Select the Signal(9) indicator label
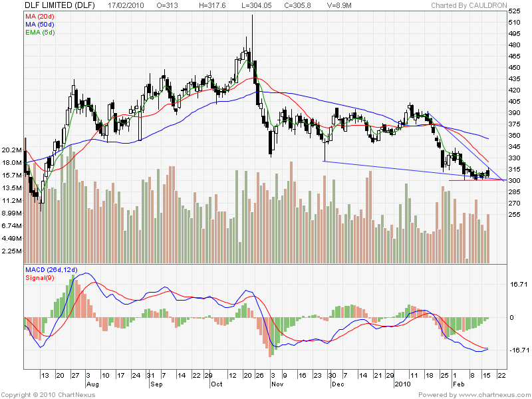532x399 pixels. click(x=39, y=278)
